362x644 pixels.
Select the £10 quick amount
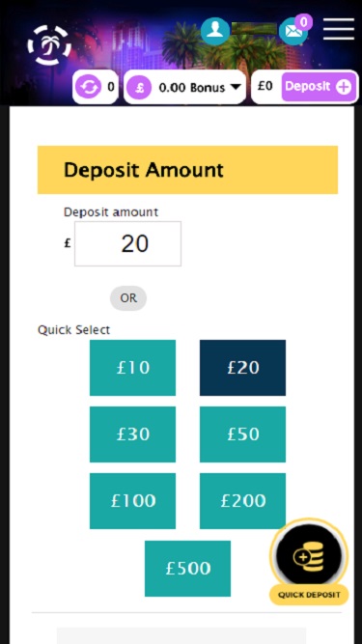(x=132, y=368)
